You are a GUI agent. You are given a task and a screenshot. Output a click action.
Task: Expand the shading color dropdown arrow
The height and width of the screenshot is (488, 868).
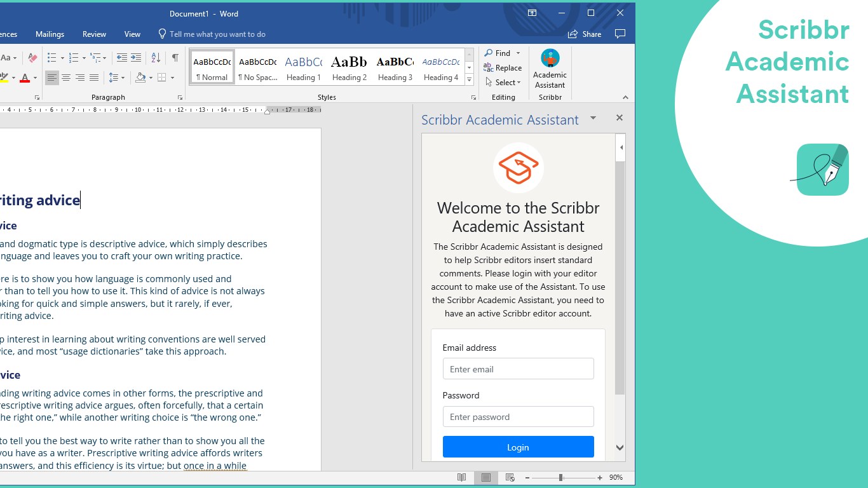(151, 78)
